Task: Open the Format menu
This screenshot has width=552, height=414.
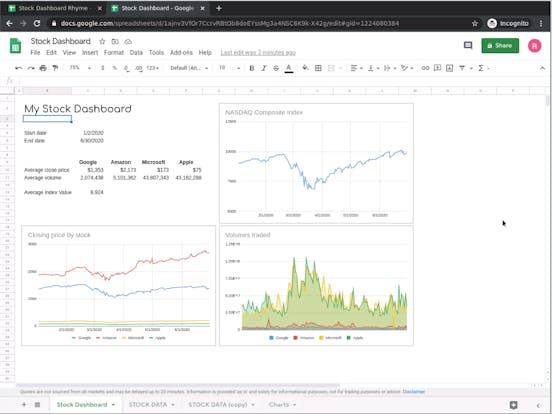Action: pos(114,52)
